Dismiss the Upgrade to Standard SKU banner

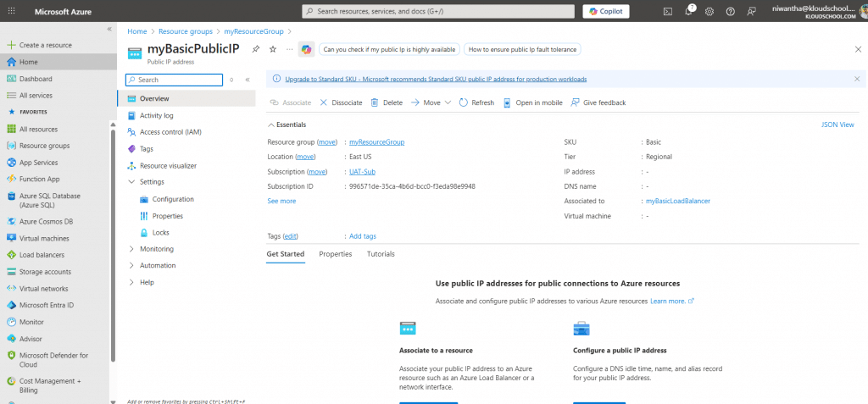point(857,79)
